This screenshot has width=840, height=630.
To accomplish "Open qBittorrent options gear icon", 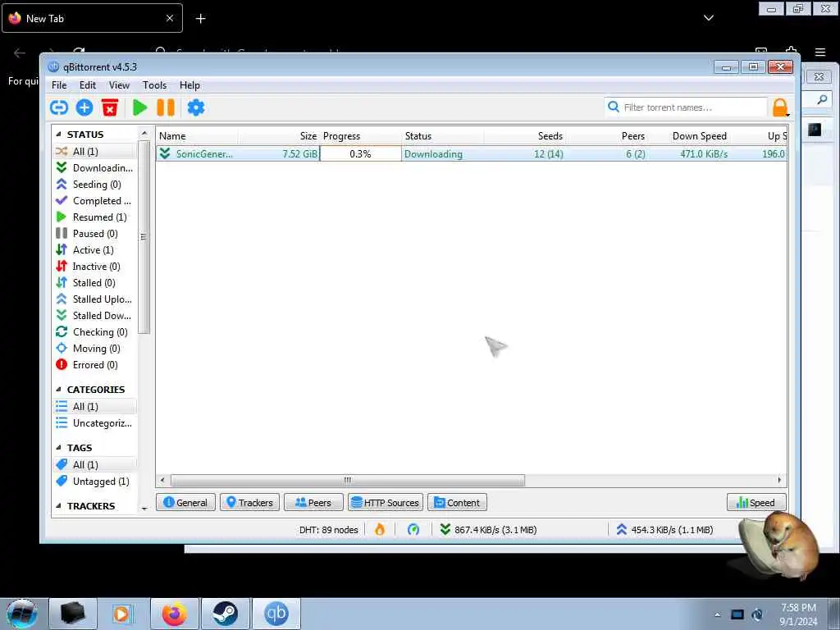I will pyautogui.click(x=196, y=107).
